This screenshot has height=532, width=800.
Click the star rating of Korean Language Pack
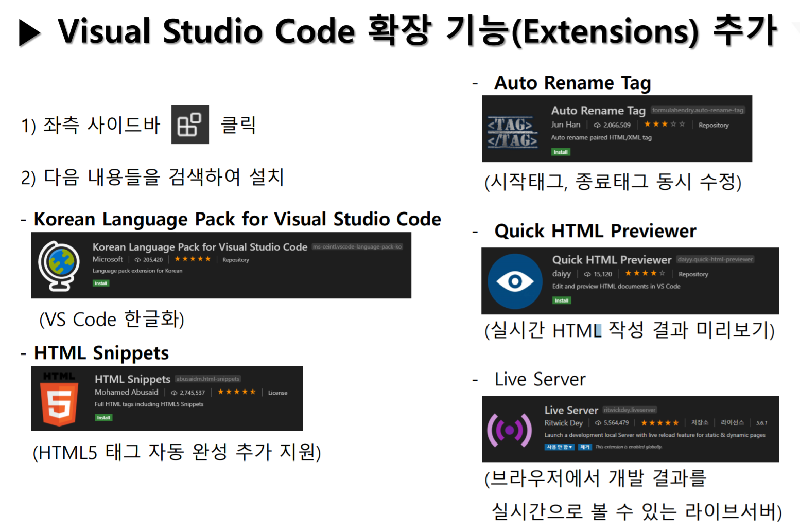[193, 259]
